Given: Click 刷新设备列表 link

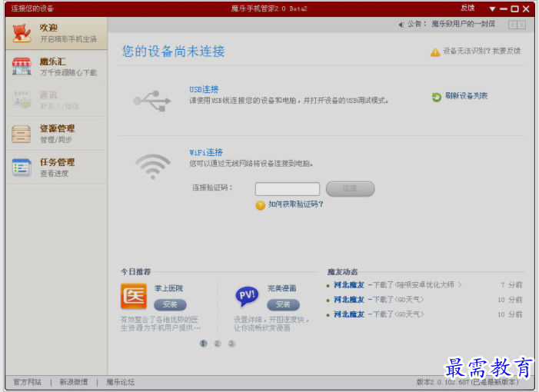Looking at the screenshot, I should coord(466,96).
